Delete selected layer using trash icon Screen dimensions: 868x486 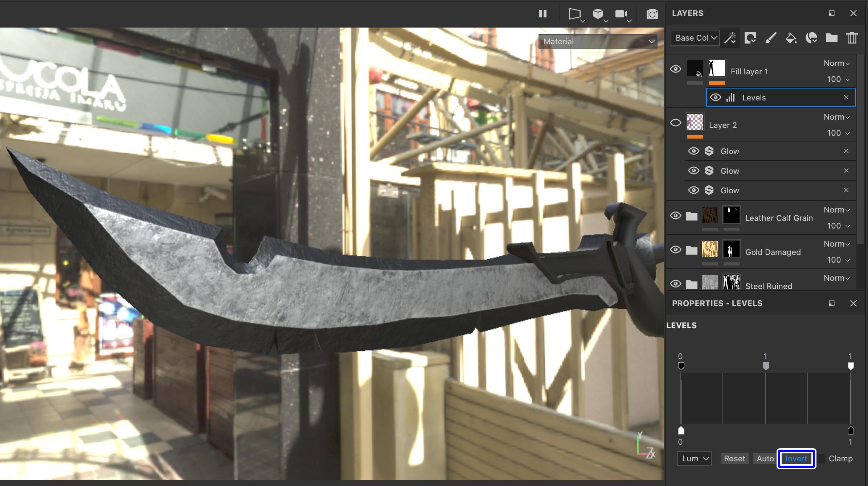pos(851,38)
